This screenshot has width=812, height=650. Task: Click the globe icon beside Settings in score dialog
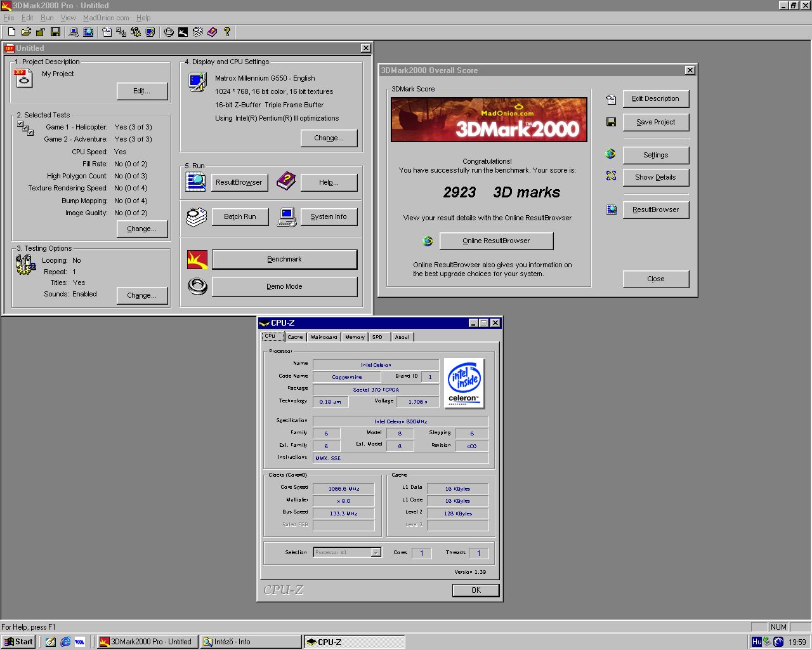click(610, 154)
